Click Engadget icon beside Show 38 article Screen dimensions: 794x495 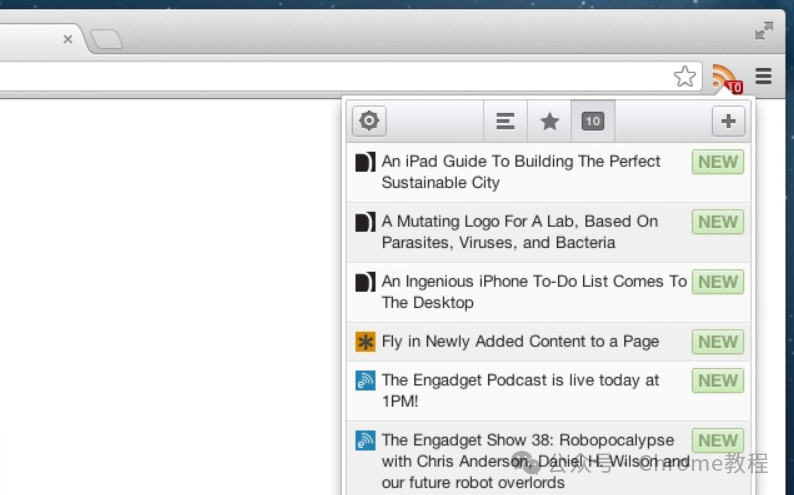[x=365, y=440]
